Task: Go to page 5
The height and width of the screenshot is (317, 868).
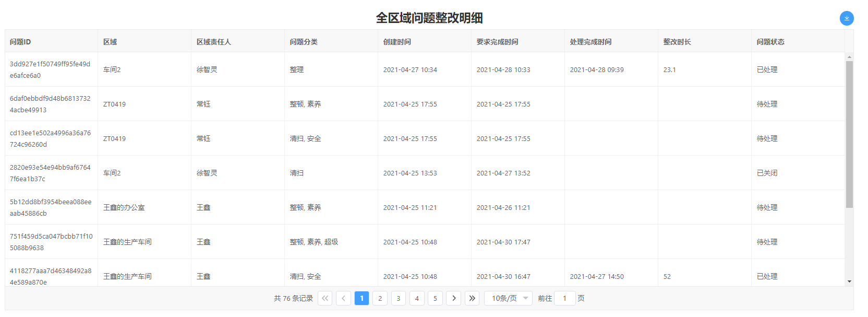Action: 435,298
